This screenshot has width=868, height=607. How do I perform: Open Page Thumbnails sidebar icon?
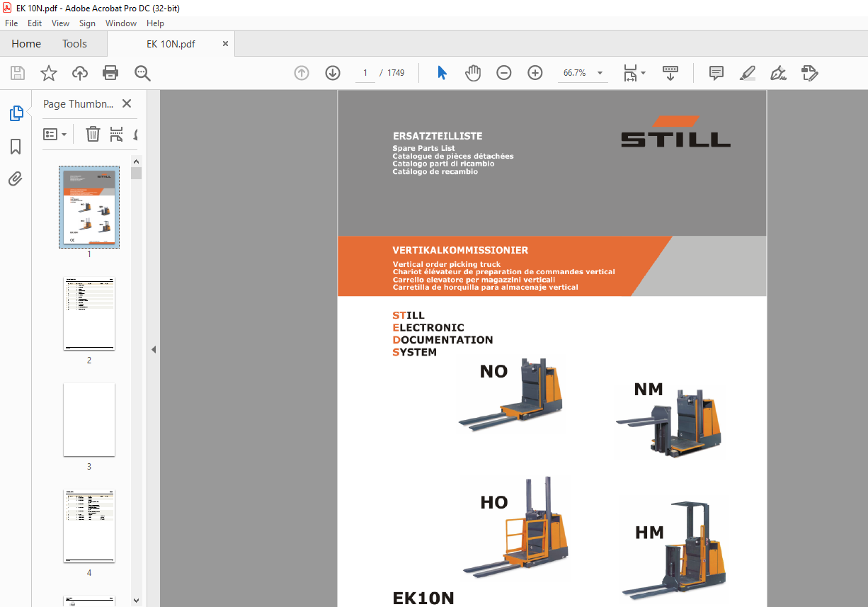coord(16,113)
